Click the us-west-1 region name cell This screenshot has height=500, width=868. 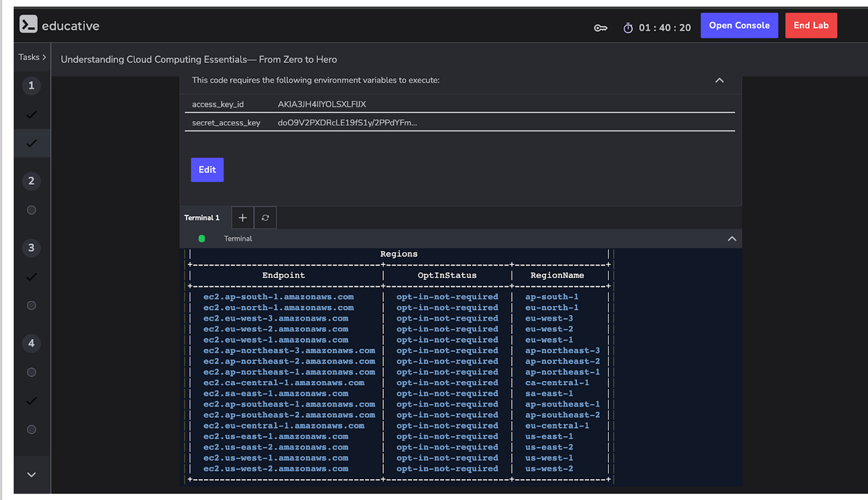click(x=549, y=458)
